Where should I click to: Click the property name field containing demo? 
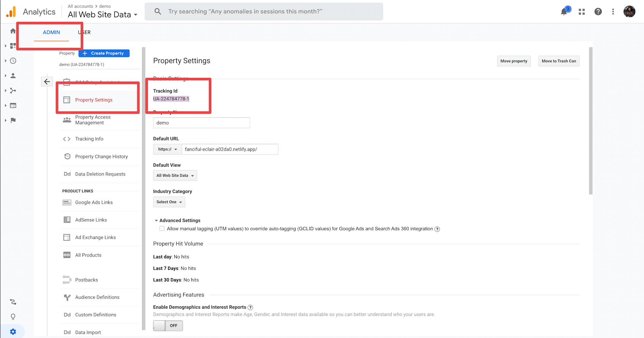(202, 123)
